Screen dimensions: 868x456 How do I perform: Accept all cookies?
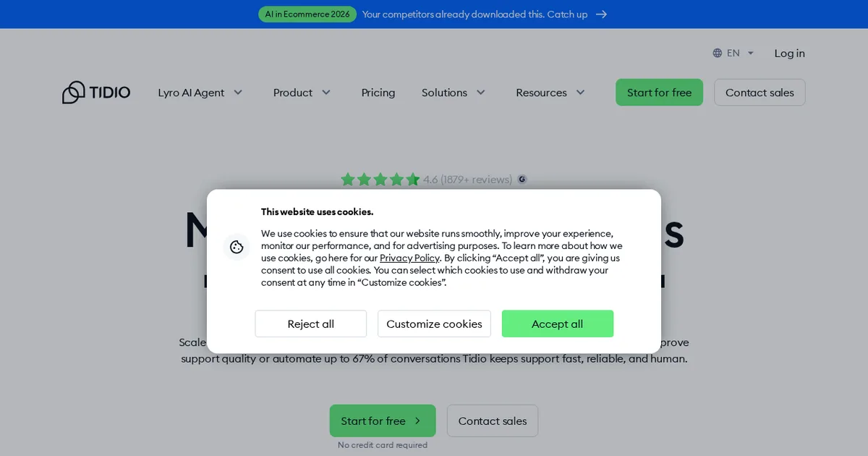(558, 324)
